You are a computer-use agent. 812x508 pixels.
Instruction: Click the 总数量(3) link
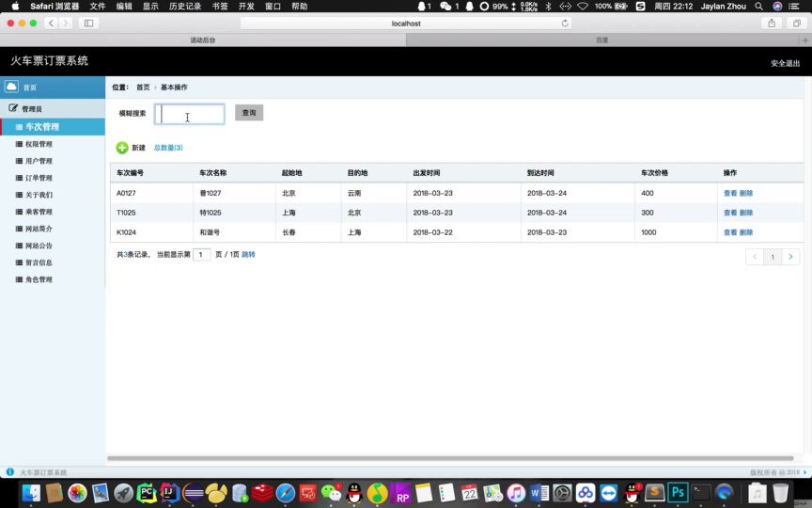pos(168,148)
